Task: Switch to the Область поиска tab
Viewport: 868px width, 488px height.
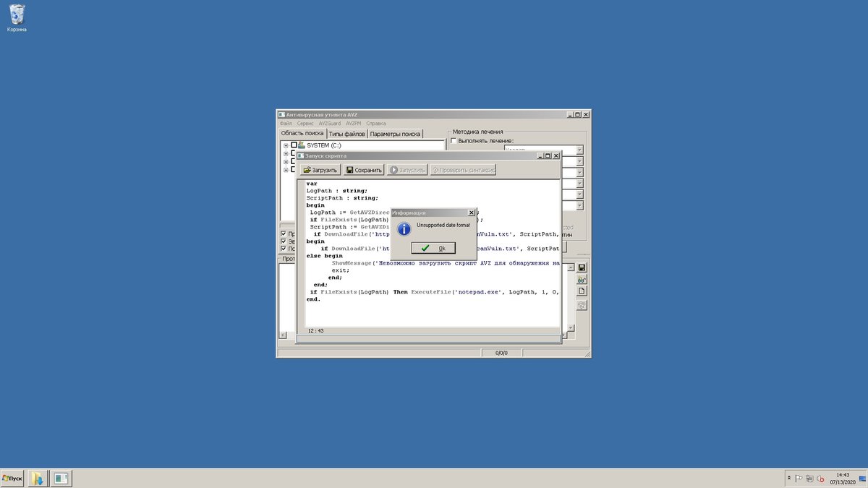Action: pyautogui.click(x=302, y=134)
